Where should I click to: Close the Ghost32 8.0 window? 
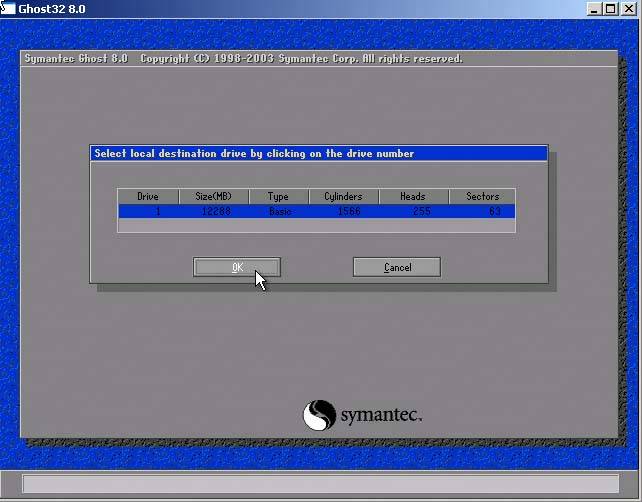(627, 9)
